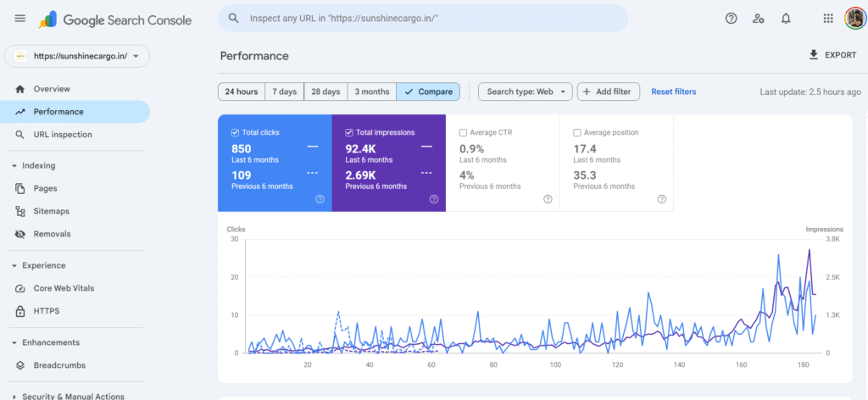
Task: Collapse the Indexing section
Action: (14, 166)
